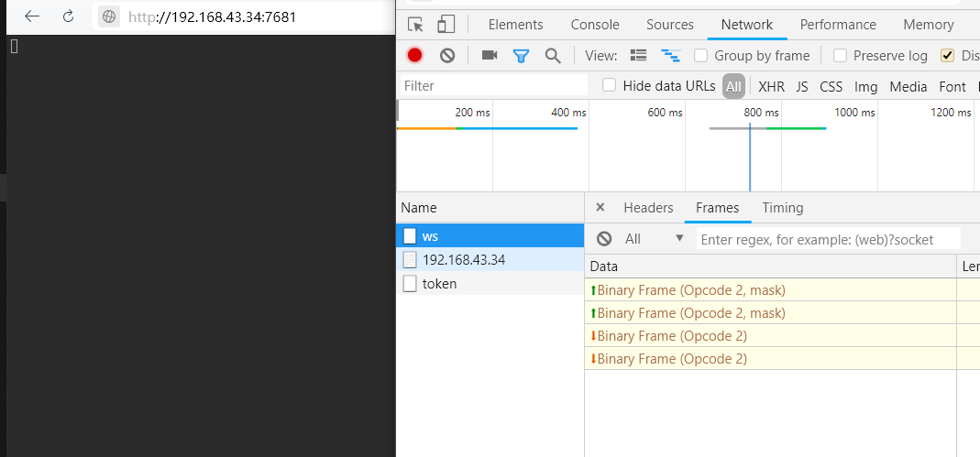Enable Group by frame checkbox
Screen dimensions: 980x457
[x=701, y=56]
